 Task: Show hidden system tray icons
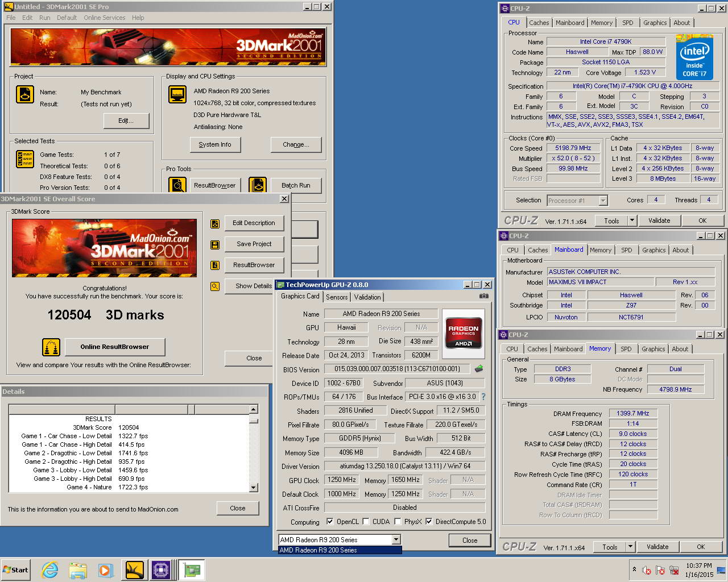click(x=634, y=569)
